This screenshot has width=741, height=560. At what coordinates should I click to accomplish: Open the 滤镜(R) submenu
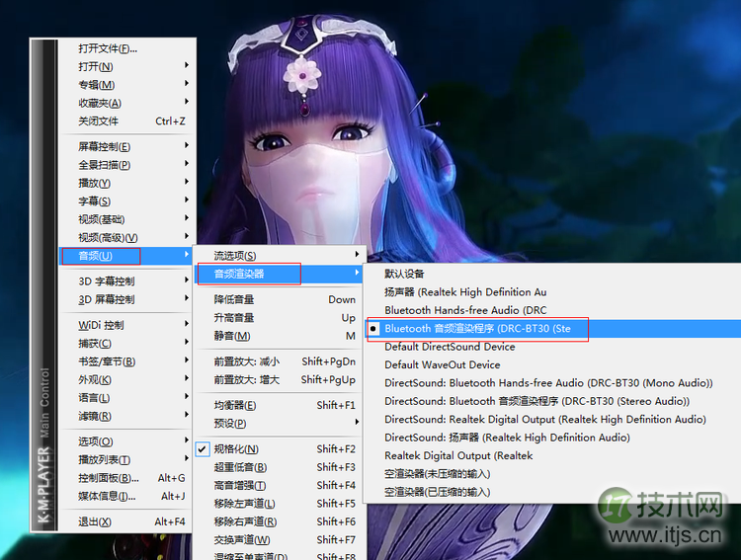point(126,416)
